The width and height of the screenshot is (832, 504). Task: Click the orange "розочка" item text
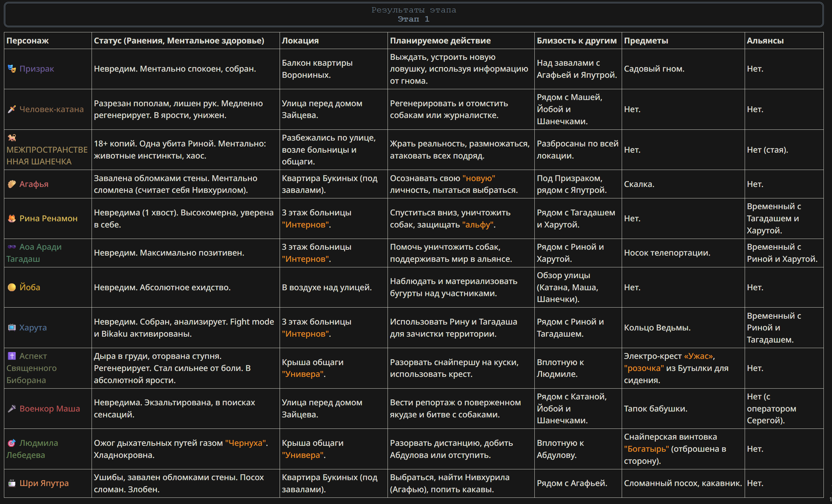point(644,368)
